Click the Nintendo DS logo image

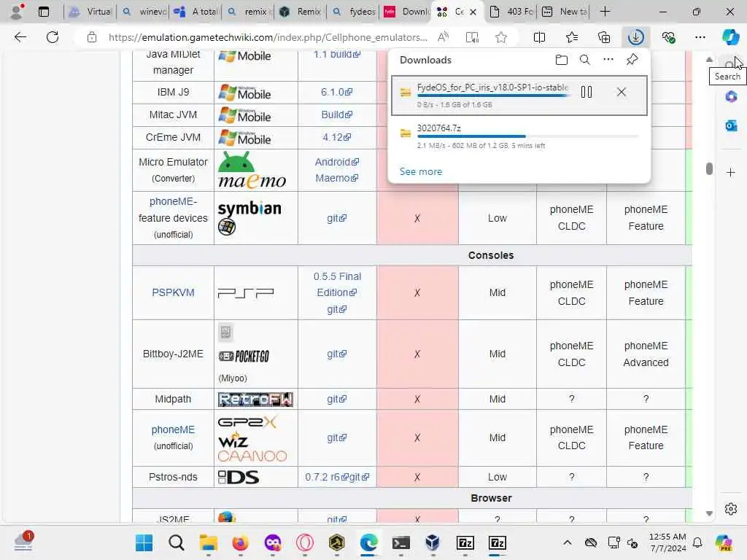click(x=239, y=477)
